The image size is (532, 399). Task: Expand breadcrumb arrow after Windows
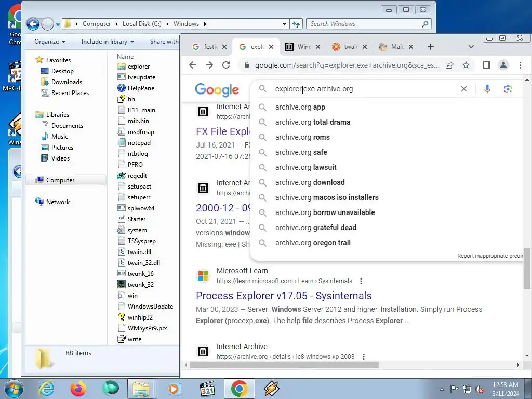pyautogui.click(x=205, y=24)
